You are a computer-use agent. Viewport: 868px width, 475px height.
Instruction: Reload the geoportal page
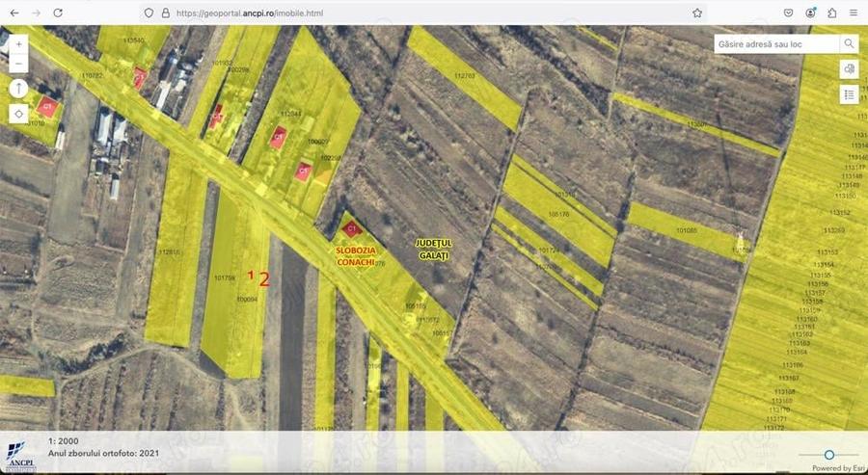click(58, 13)
